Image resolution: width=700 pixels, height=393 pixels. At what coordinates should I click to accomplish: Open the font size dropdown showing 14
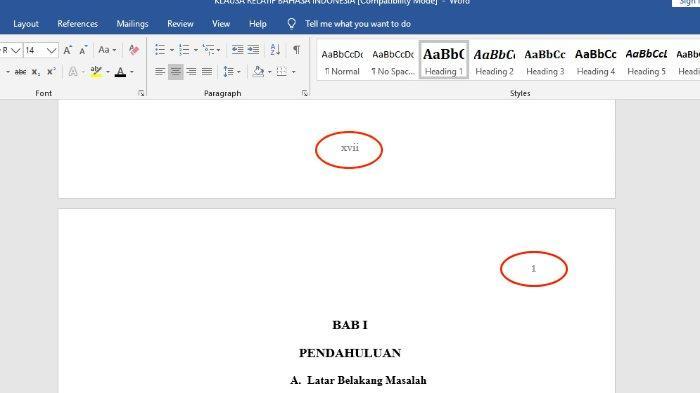tap(51, 50)
